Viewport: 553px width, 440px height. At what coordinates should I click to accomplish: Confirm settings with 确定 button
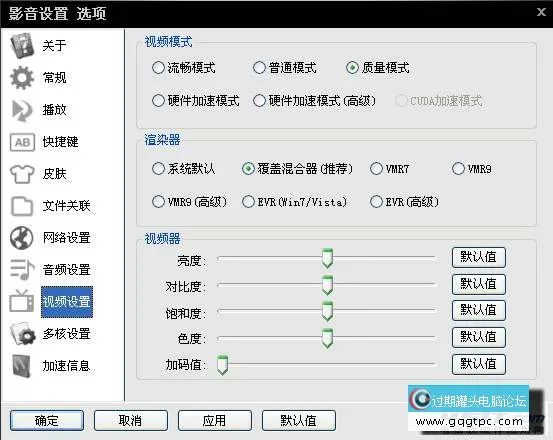47,420
